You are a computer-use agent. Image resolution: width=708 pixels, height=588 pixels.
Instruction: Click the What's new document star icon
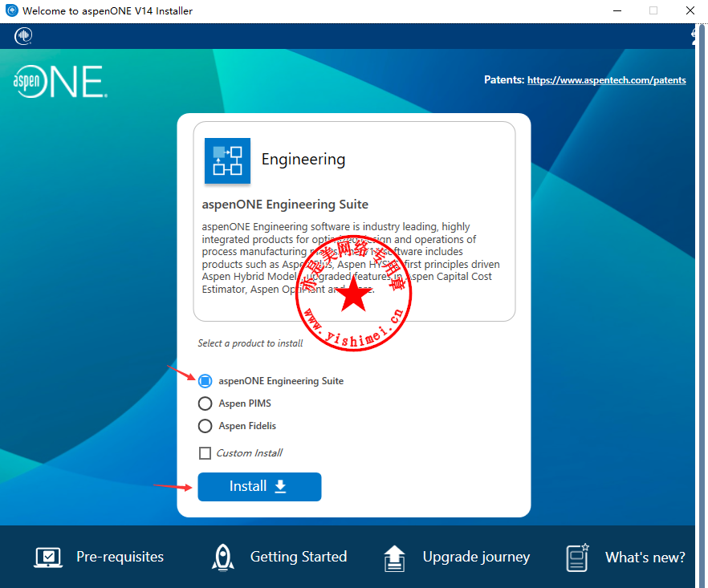pos(577,558)
